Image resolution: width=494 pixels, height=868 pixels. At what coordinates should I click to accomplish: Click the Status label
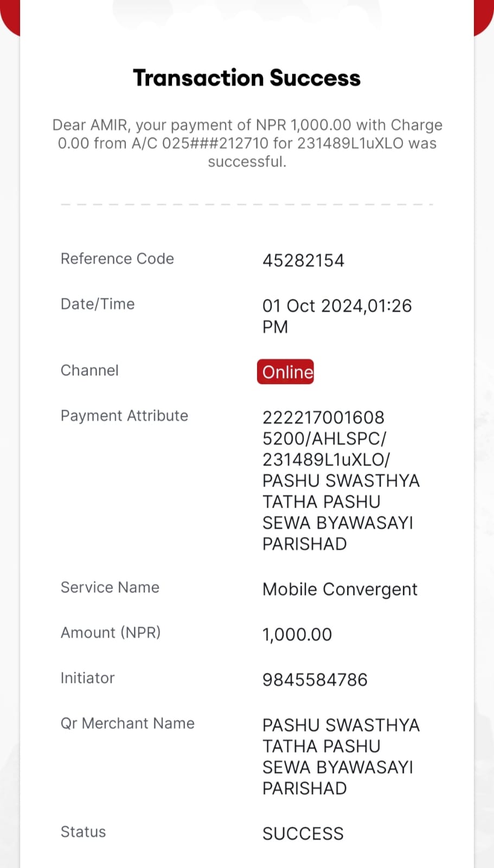pos(83,832)
